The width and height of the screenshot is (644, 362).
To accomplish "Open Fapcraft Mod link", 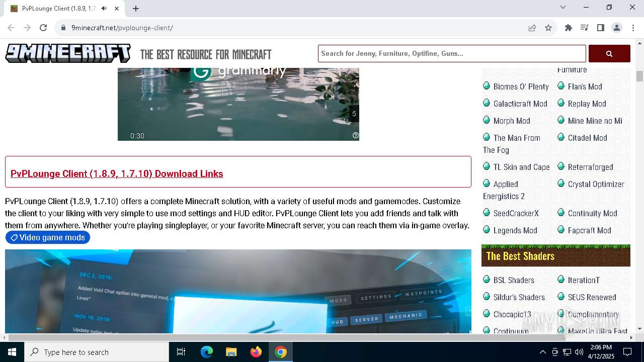I will pos(589,230).
